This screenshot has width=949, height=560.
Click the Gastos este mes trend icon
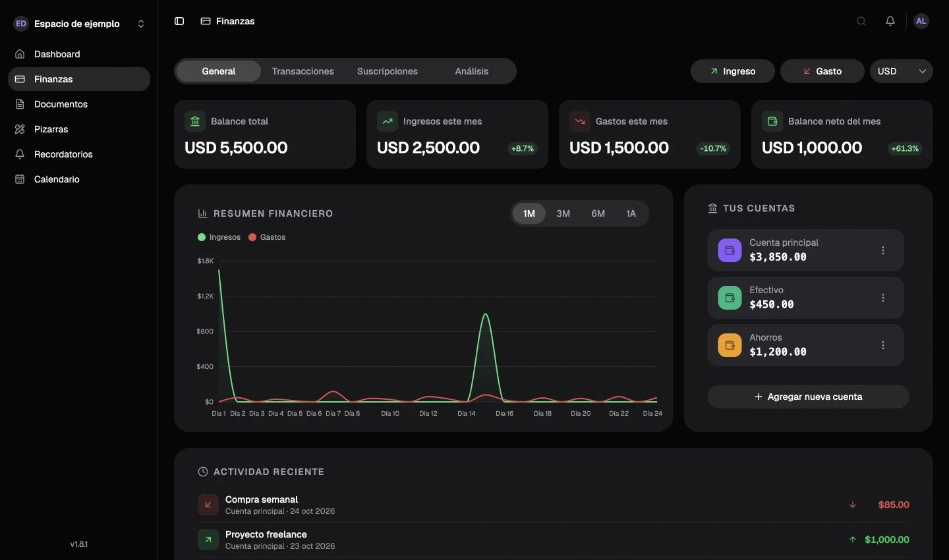point(579,121)
